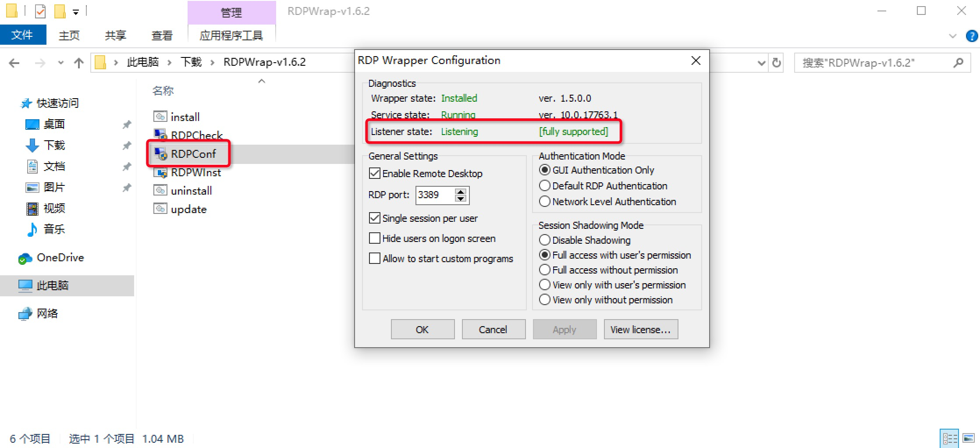Switch to large icons view layout
Image resolution: width=980 pixels, height=448 pixels.
tap(968, 438)
